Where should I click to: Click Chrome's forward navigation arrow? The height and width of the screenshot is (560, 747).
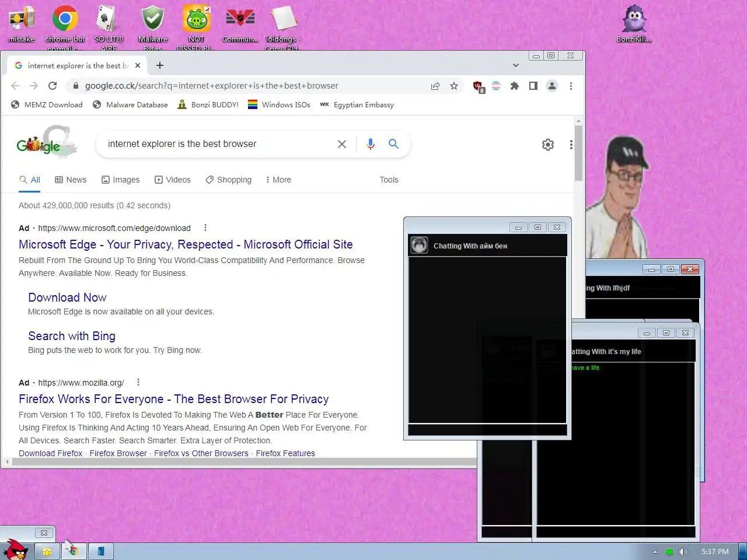(x=34, y=86)
